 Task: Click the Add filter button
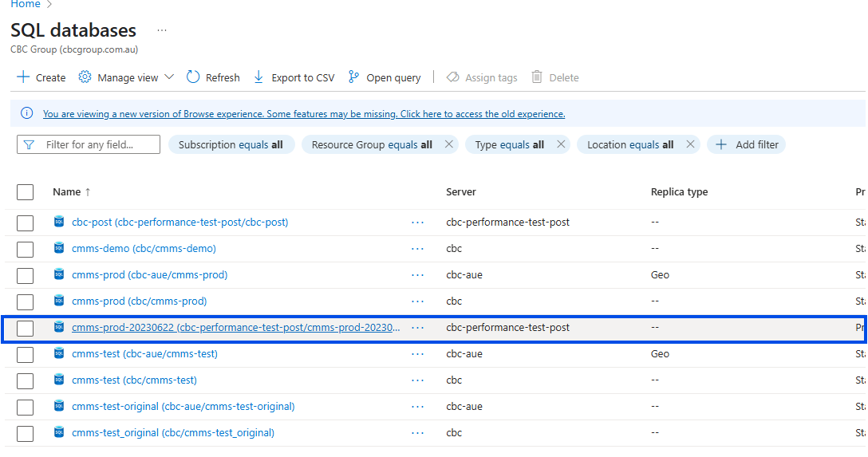[747, 144]
